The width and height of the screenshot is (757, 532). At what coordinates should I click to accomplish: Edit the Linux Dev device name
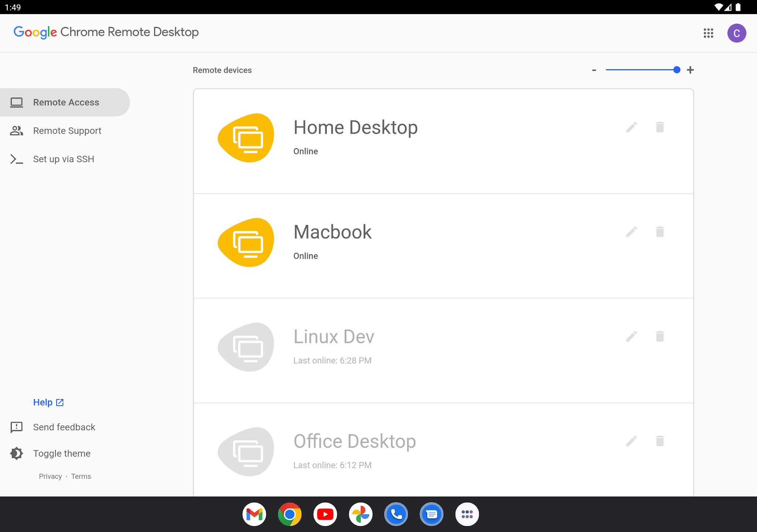(631, 336)
